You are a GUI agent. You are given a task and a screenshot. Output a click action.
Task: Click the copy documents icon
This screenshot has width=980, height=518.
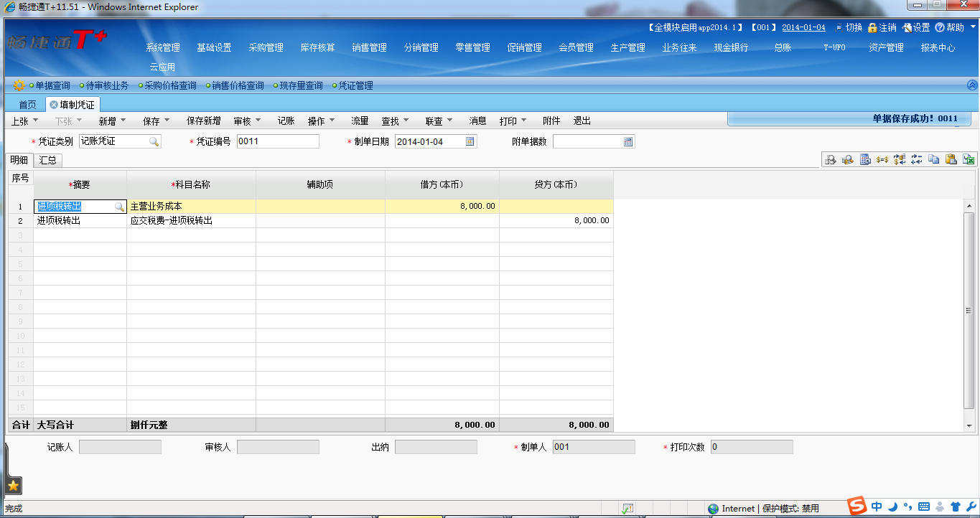[934, 160]
